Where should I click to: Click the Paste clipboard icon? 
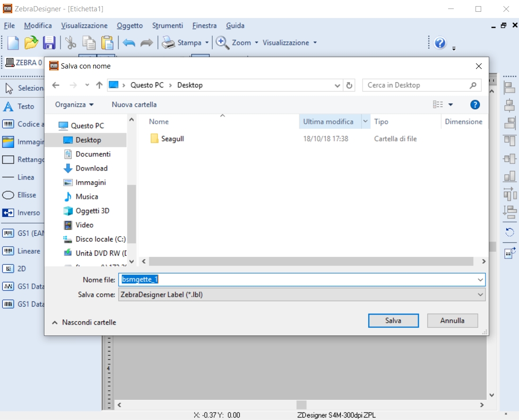(107, 43)
